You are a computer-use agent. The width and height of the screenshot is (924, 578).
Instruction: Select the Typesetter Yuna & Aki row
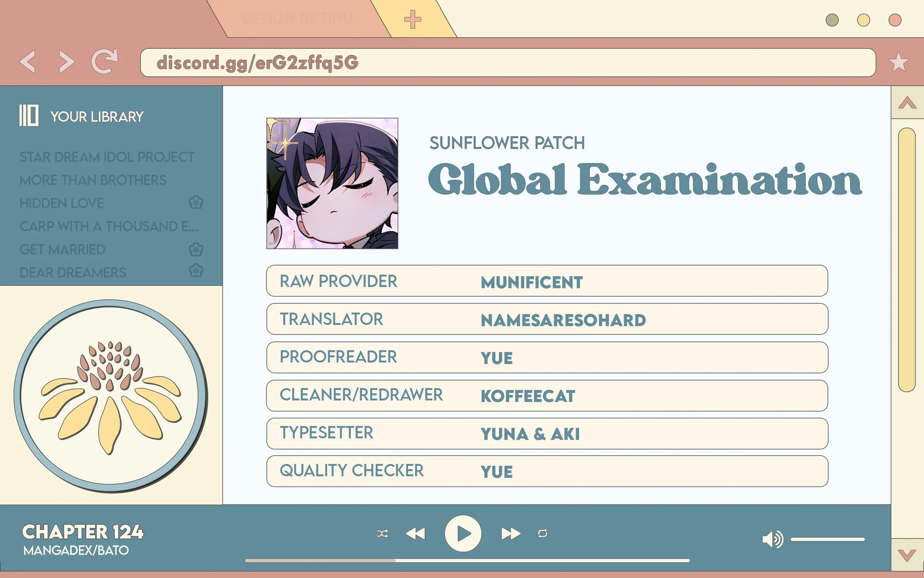[x=547, y=434]
